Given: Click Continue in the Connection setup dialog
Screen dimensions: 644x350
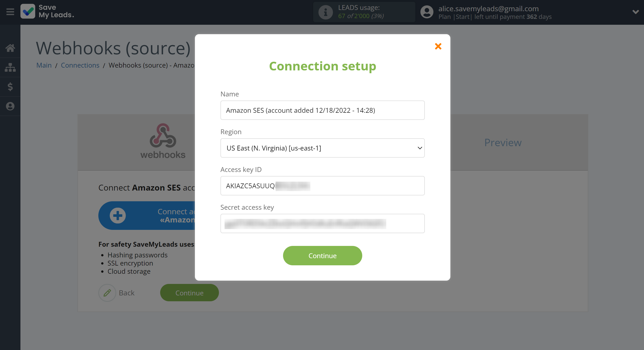Looking at the screenshot, I should tap(322, 256).
